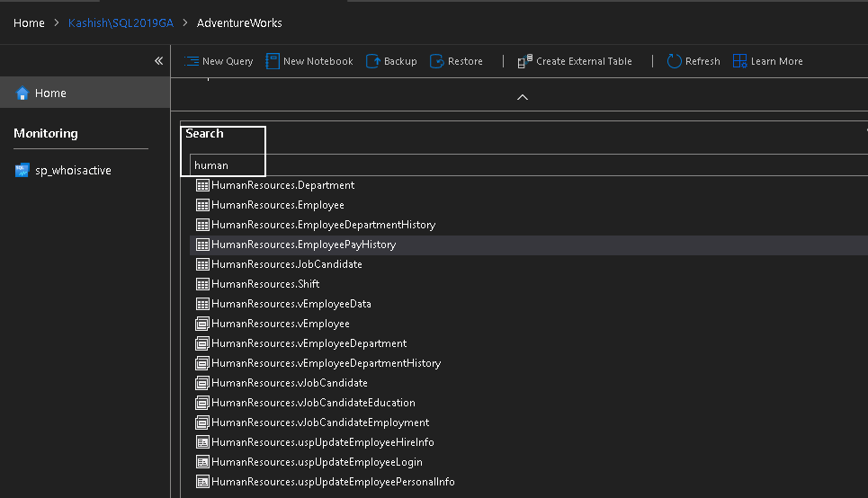Select the Home tab in sidebar
The height and width of the screenshot is (498, 868).
point(50,93)
